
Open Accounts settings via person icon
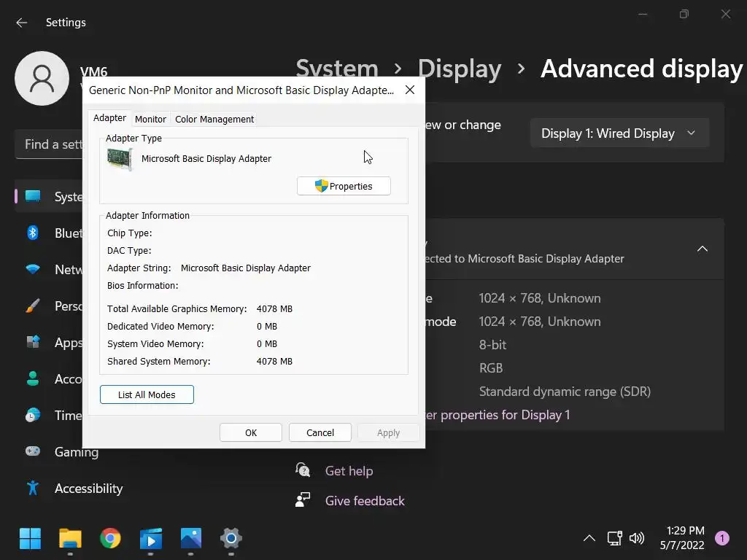(x=32, y=378)
